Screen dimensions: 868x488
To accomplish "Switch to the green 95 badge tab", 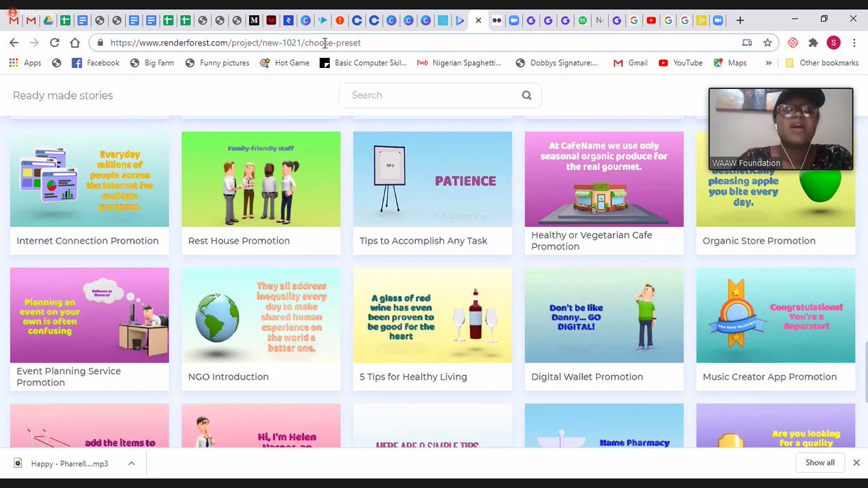I will click(x=582, y=20).
